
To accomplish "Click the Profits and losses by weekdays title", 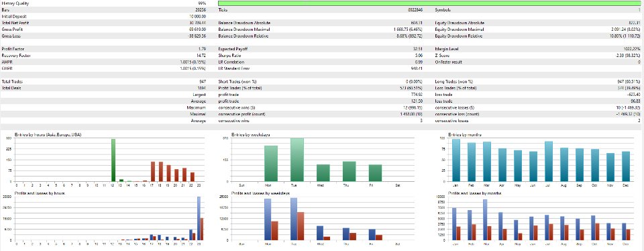I will pos(260,193).
